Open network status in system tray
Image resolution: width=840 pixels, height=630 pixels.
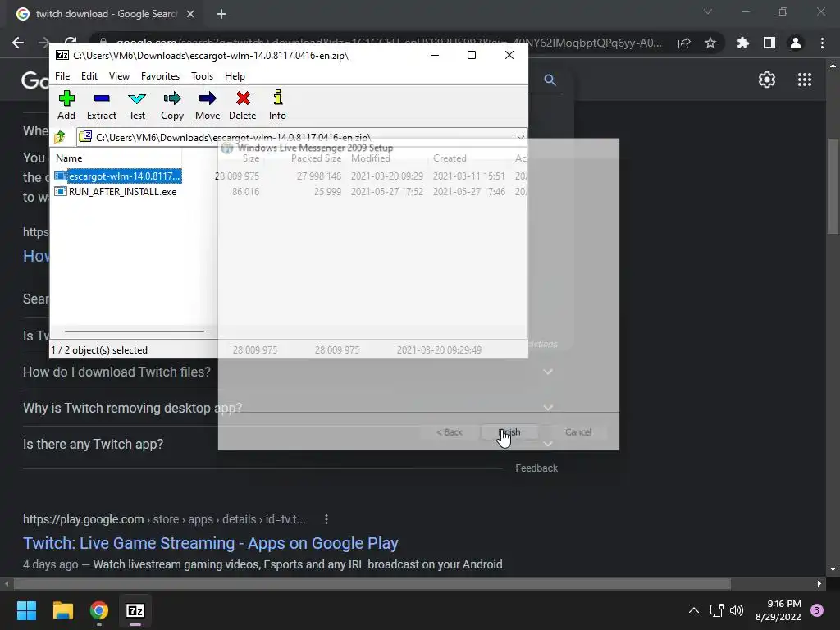pyautogui.click(x=716, y=610)
